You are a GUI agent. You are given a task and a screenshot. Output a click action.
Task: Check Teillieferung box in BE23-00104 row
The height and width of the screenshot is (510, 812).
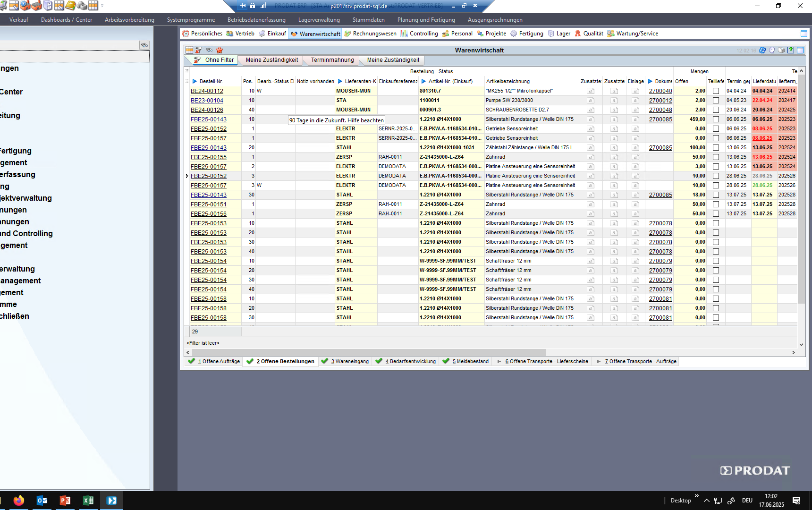click(x=716, y=101)
